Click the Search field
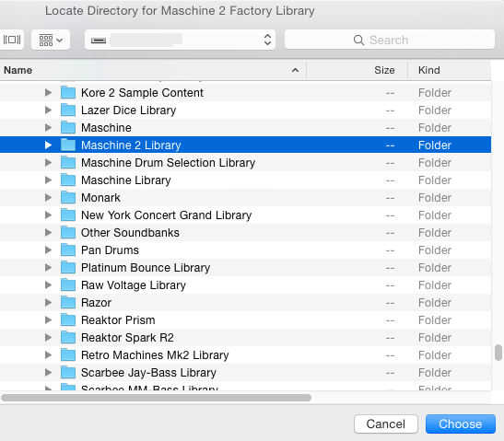Image resolution: width=504 pixels, height=441 pixels. (390, 40)
